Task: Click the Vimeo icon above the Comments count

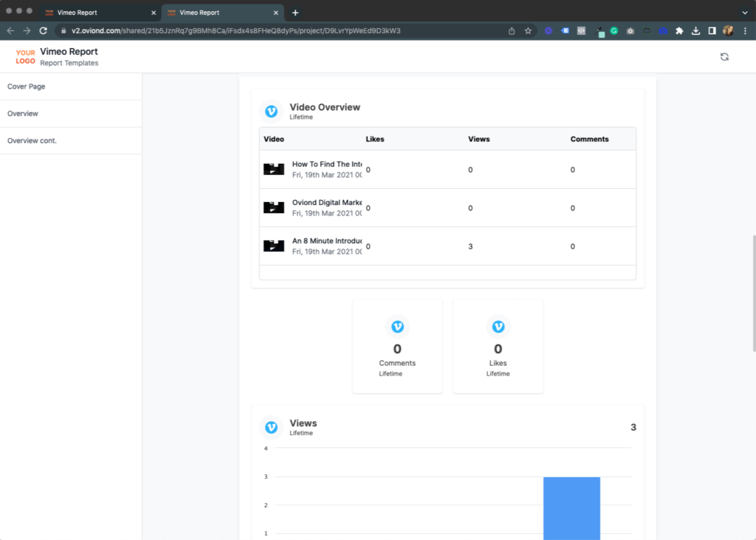Action: pos(397,327)
